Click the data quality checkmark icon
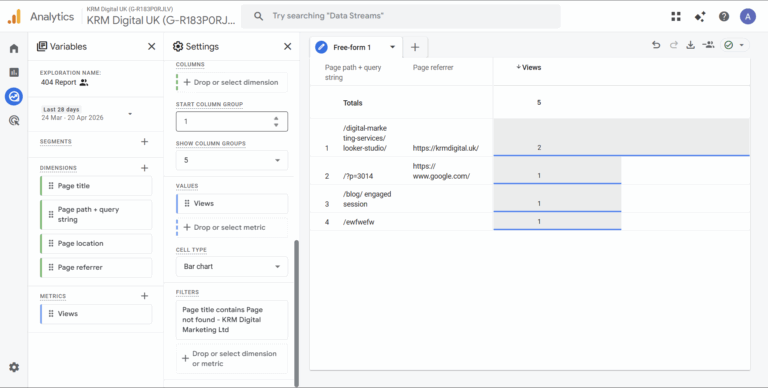This screenshot has height=388, width=768. [728, 45]
